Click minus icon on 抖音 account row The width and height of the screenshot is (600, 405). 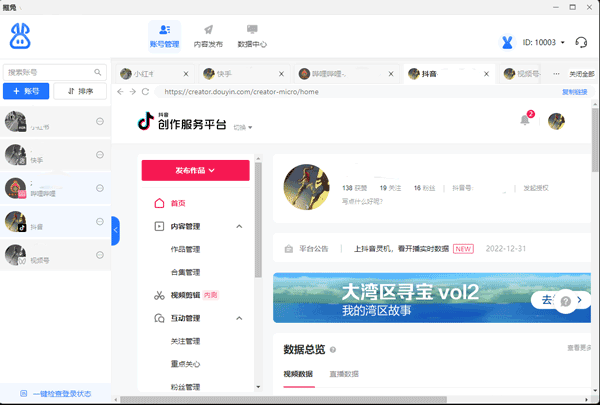tap(100, 222)
